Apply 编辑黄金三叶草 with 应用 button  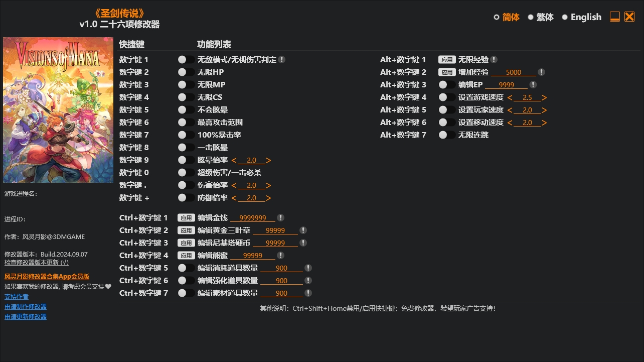click(186, 230)
